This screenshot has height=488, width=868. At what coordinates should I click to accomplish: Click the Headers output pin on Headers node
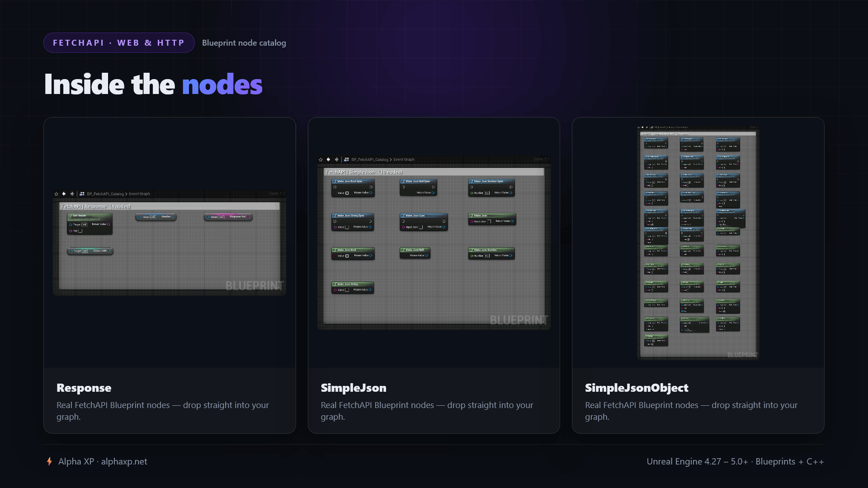tap(173, 217)
